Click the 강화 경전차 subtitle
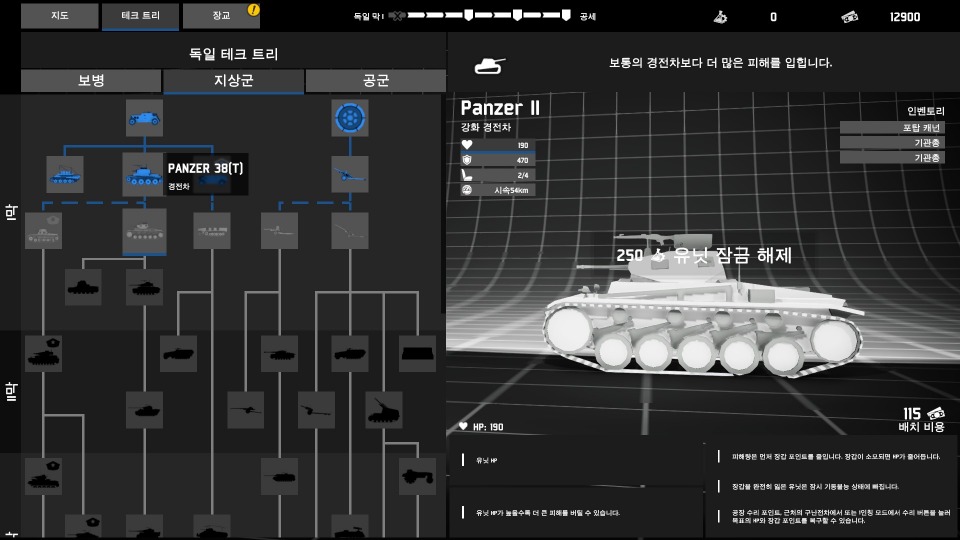The height and width of the screenshot is (540, 960). (486, 127)
